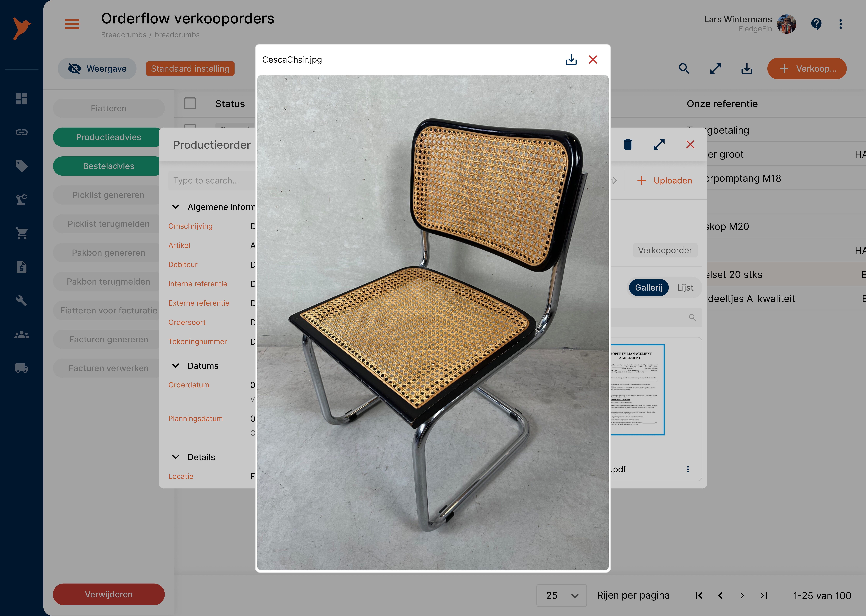Open the people groups sidebar icon
The width and height of the screenshot is (866, 616).
22,335
